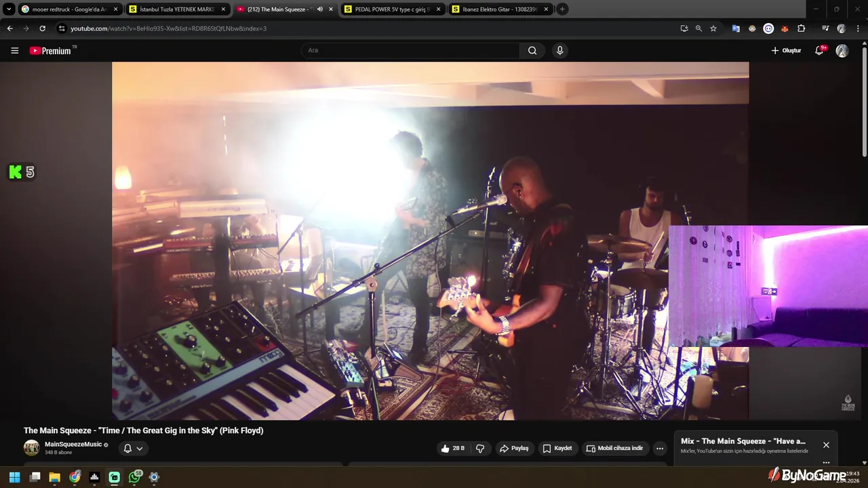The image size is (868, 488).
Task: Click the browser address bar URL
Action: (x=168, y=28)
